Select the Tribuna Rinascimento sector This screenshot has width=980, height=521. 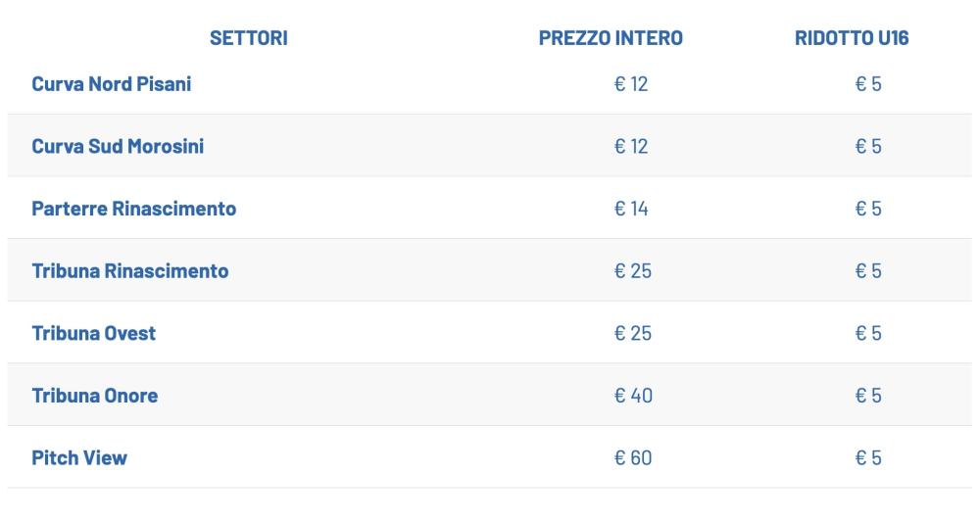(x=130, y=271)
